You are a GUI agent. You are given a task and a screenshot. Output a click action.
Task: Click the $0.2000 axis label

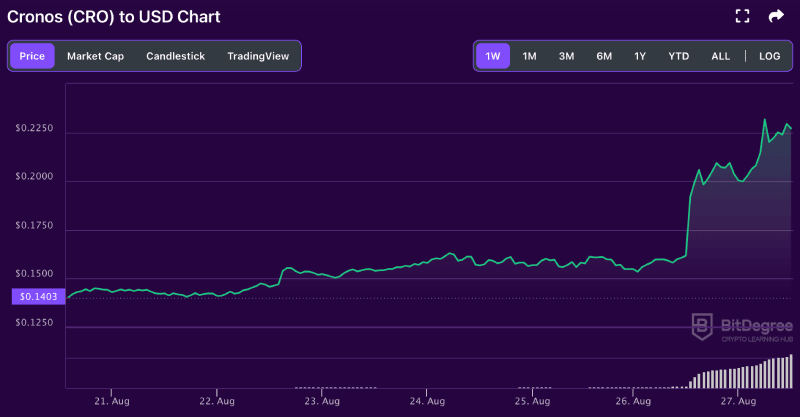(34, 177)
